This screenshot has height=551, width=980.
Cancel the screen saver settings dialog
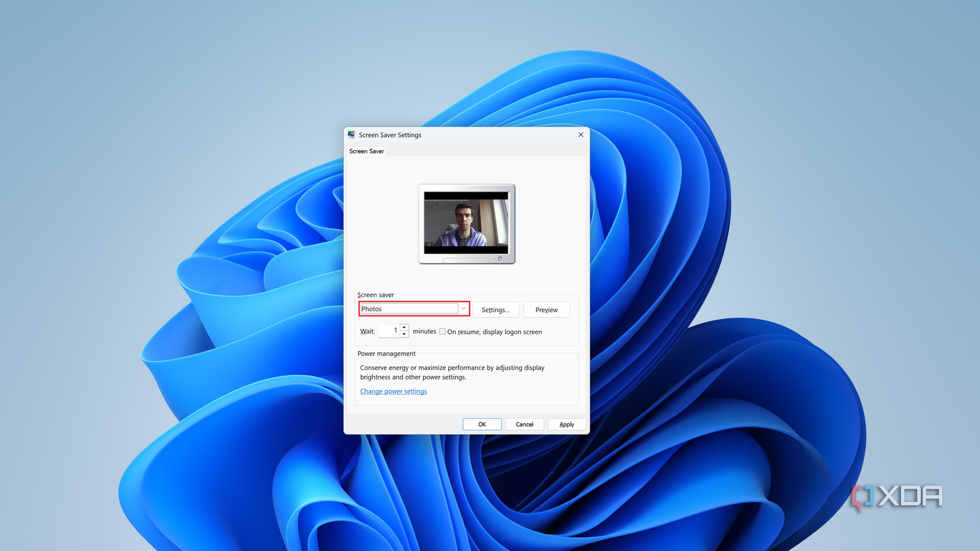[524, 424]
